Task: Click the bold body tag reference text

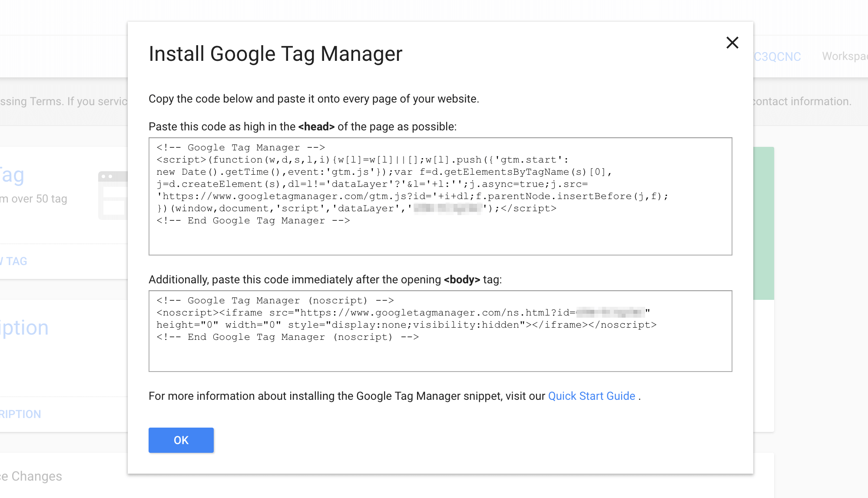Action: coord(462,280)
